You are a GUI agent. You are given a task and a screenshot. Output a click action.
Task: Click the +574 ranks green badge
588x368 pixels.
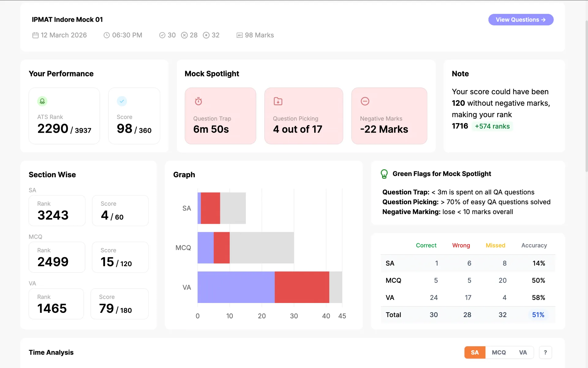[492, 126]
